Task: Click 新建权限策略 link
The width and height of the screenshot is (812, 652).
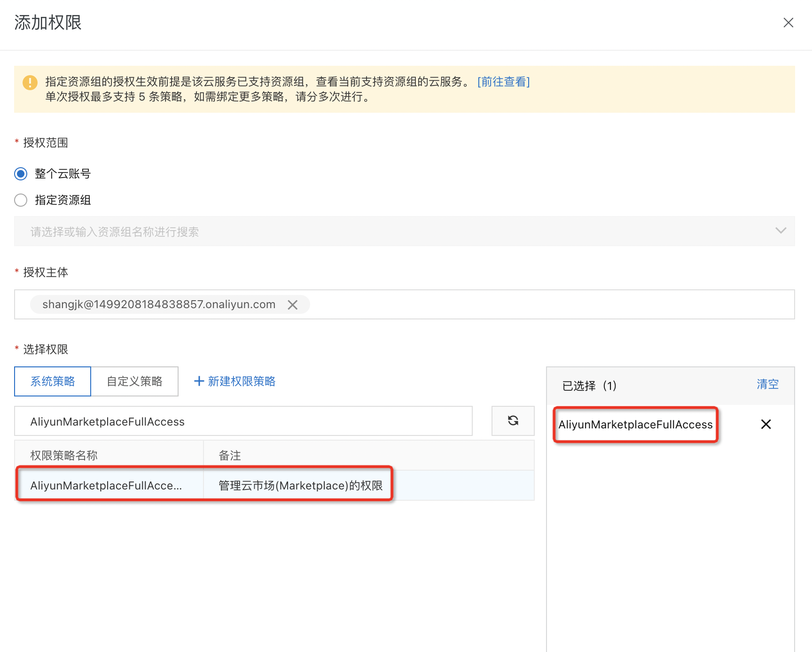Action: pos(234,381)
